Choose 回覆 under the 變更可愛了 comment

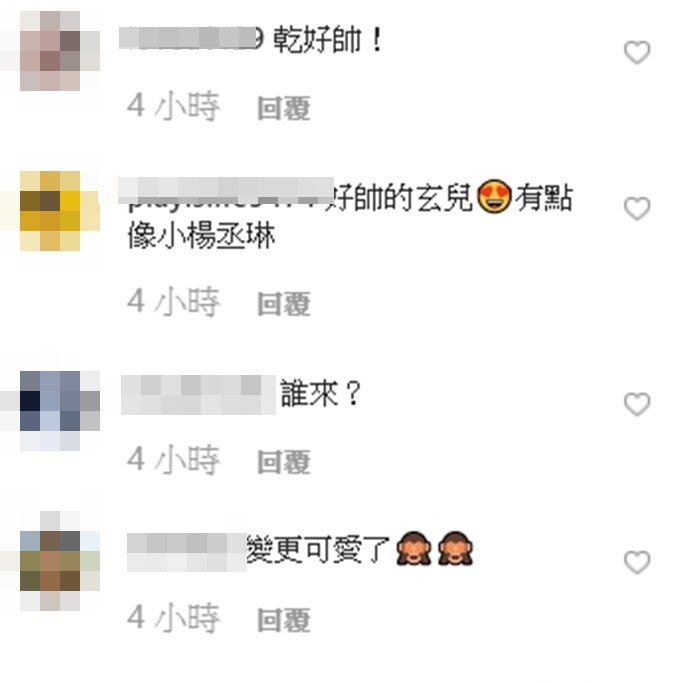(x=284, y=620)
